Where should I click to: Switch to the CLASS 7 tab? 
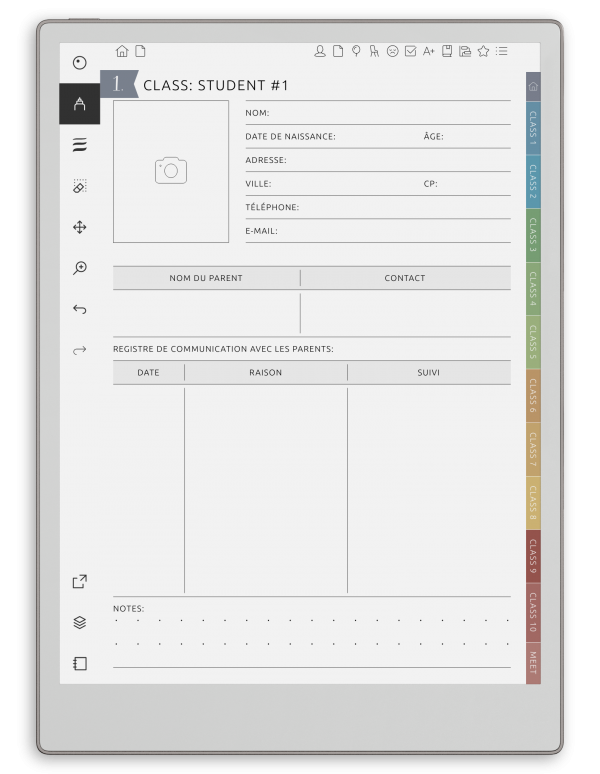[533, 450]
